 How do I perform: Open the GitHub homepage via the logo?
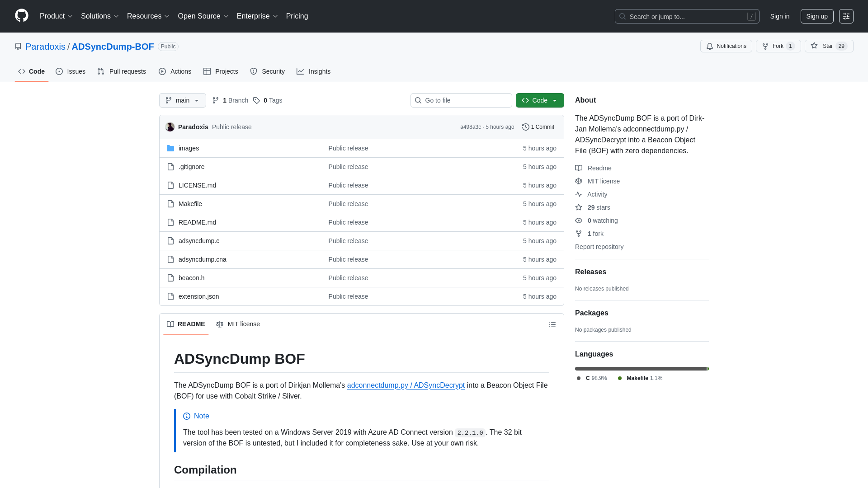click(x=22, y=16)
